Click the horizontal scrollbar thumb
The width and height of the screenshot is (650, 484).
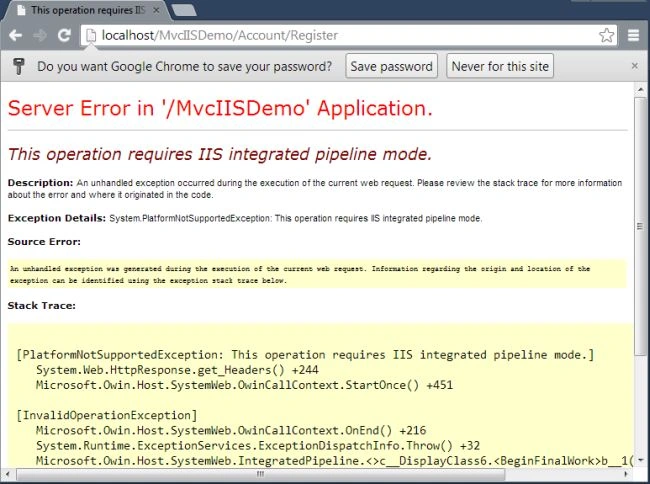coord(260,474)
